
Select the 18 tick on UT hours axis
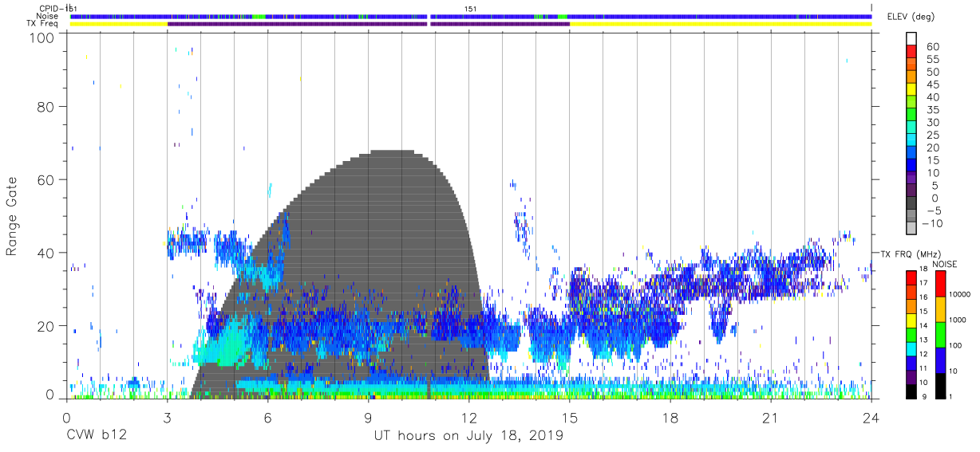pos(670,419)
